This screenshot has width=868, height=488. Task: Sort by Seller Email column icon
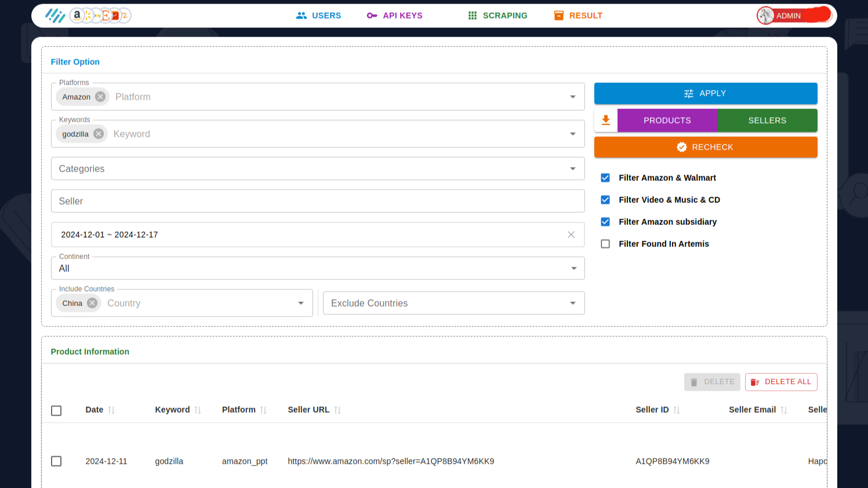click(x=784, y=410)
